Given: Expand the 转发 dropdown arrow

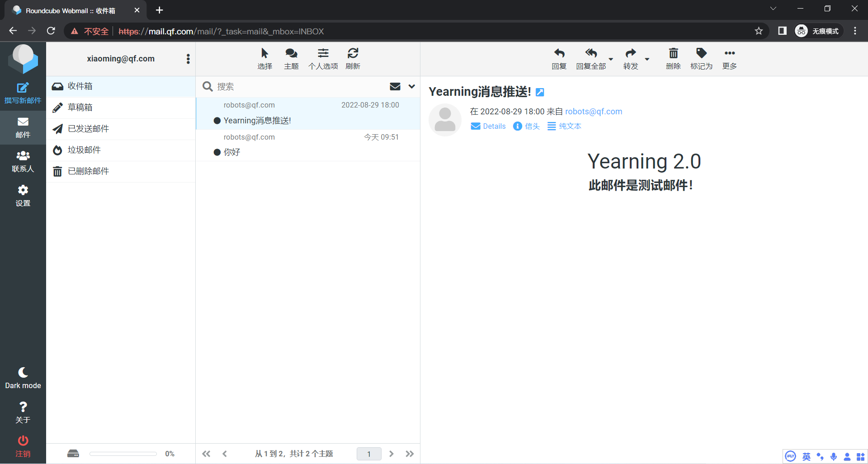Looking at the screenshot, I should (x=647, y=59).
